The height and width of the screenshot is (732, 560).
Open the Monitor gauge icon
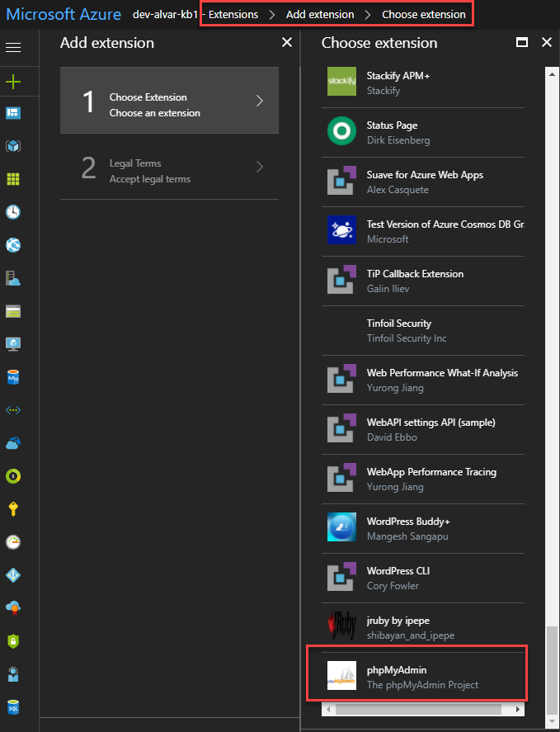click(13, 542)
